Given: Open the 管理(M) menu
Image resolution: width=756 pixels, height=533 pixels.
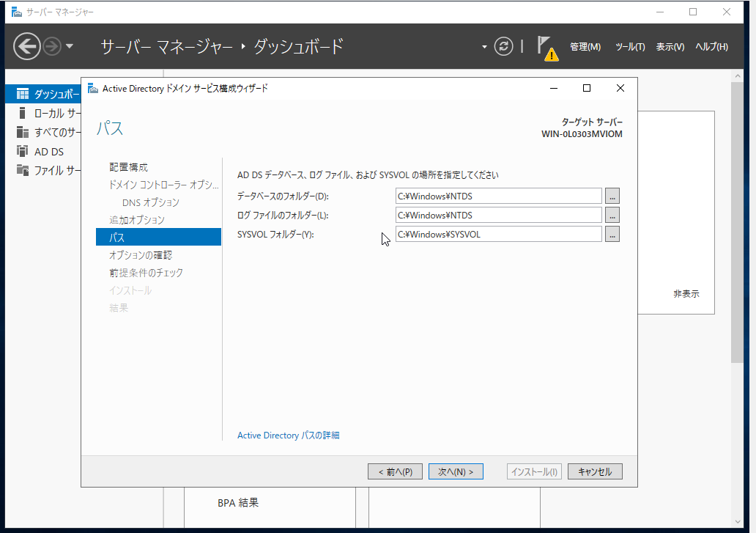Looking at the screenshot, I should coord(585,47).
